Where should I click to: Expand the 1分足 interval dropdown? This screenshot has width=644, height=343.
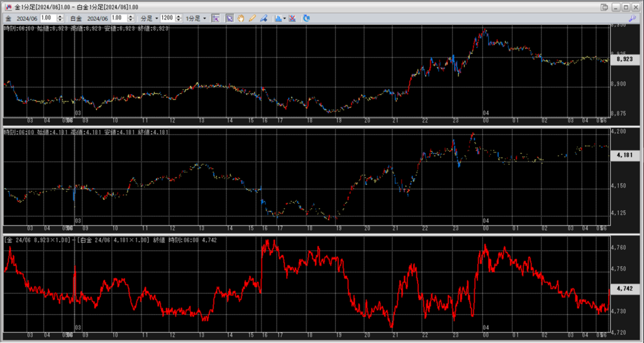click(x=196, y=18)
